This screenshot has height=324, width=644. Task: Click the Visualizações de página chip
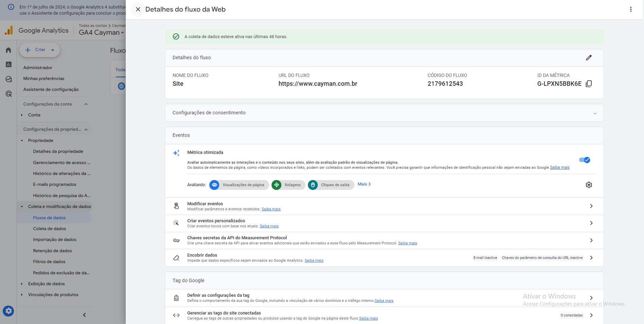pyautogui.click(x=239, y=185)
